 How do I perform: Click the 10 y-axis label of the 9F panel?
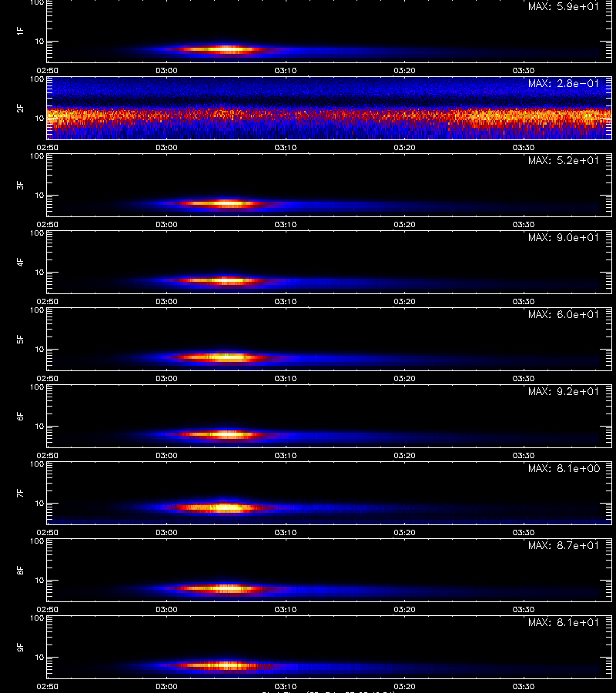point(39,658)
